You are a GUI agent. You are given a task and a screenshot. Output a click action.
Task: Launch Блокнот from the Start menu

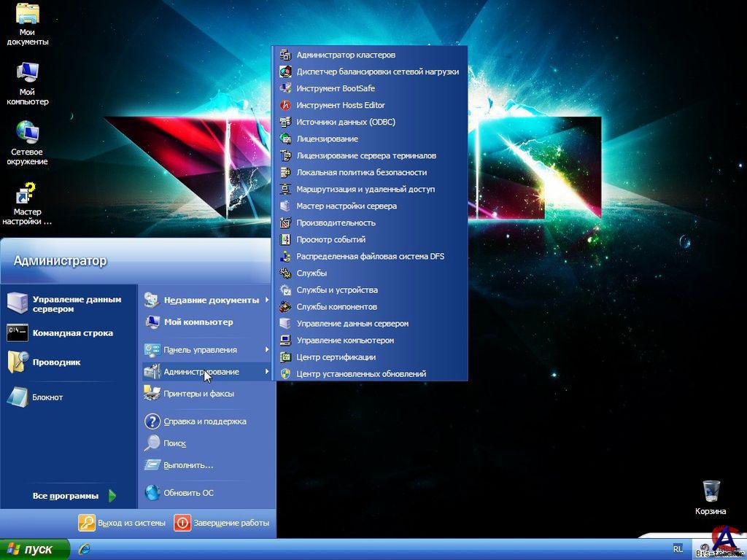(x=47, y=397)
